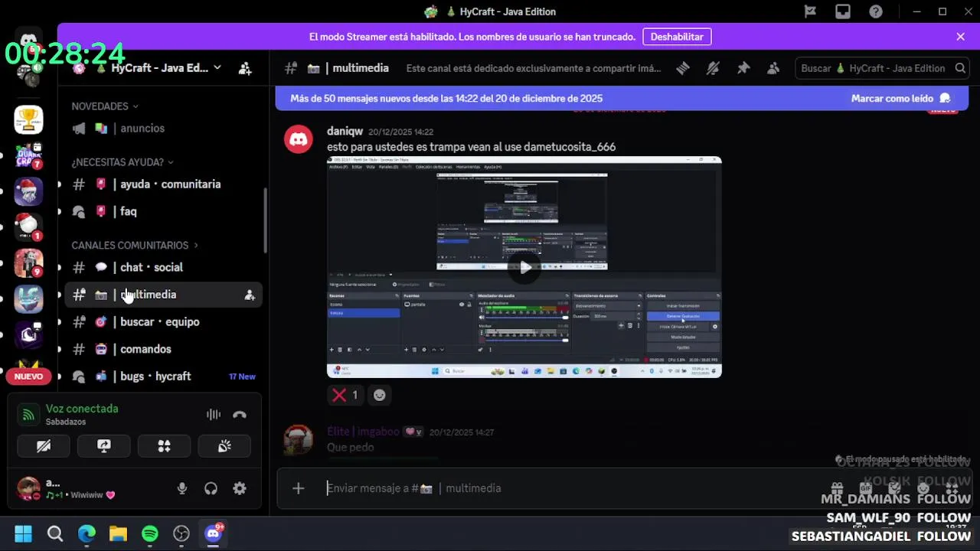Open OBS Studio from taskbar
This screenshot has height=551, width=980.
click(x=181, y=533)
